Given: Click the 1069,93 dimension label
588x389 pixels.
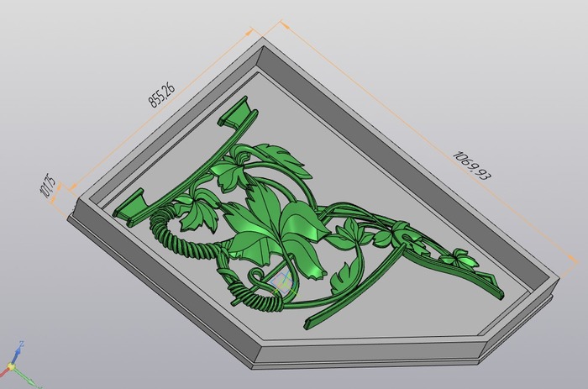Looking at the screenshot, I should tap(472, 165).
